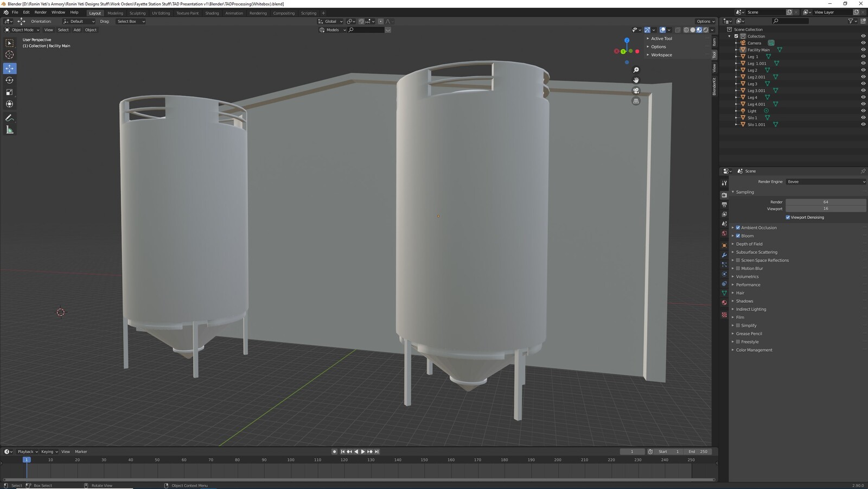
Task: Select the Select Box tool in left toolbar
Action: click(10, 43)
